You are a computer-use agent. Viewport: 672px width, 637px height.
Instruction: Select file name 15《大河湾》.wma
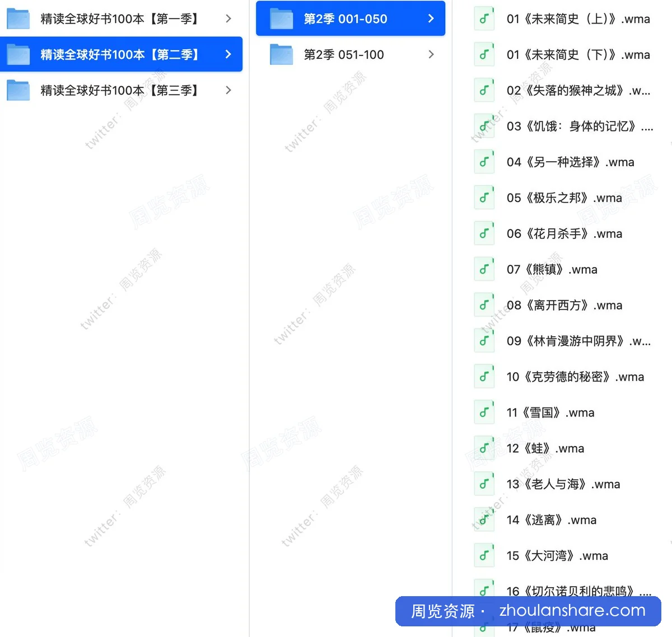click(x=557, y=556)
